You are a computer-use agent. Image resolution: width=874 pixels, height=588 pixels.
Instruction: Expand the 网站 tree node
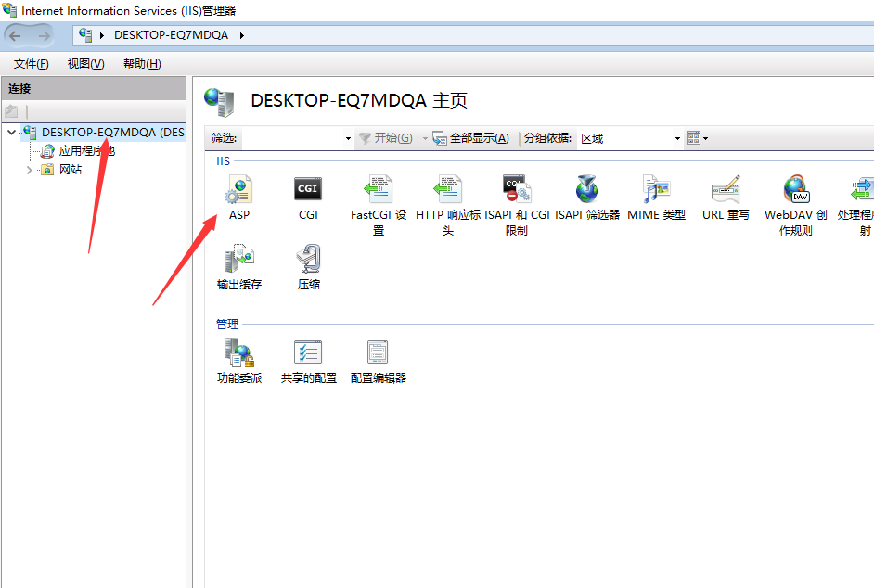click(30, 170)
